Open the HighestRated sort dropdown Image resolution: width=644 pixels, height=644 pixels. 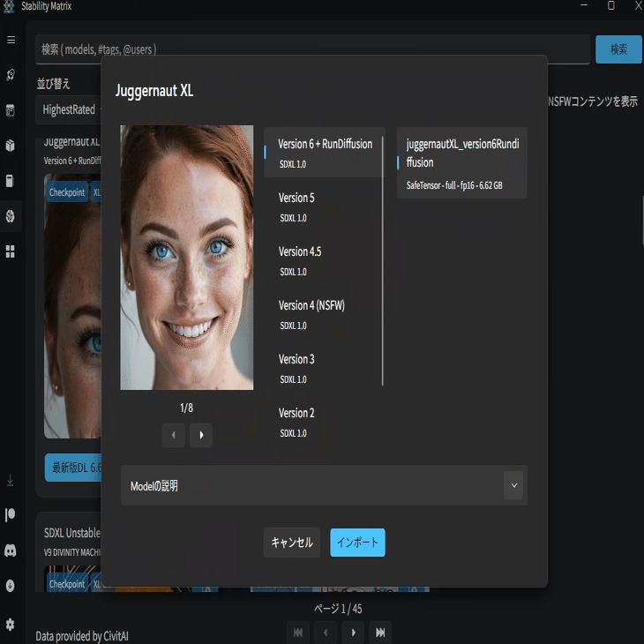pyautogui.click(x=69, y=109)
